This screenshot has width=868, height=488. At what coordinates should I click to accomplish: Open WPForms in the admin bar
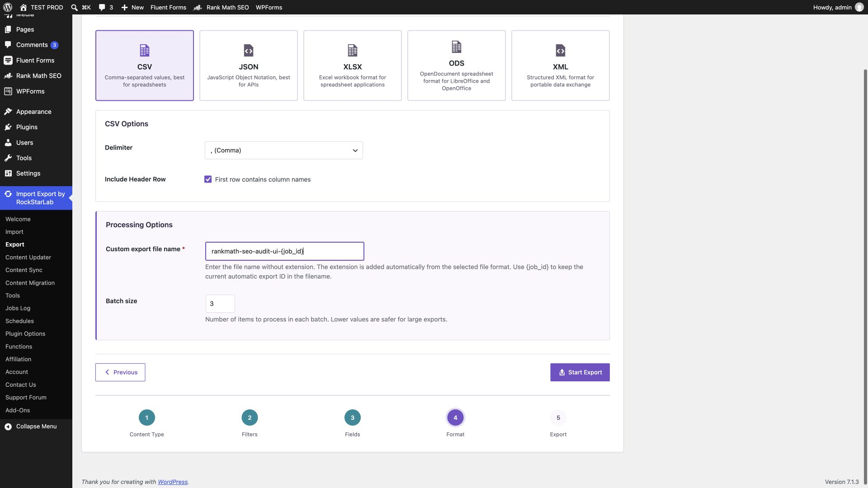269,7
